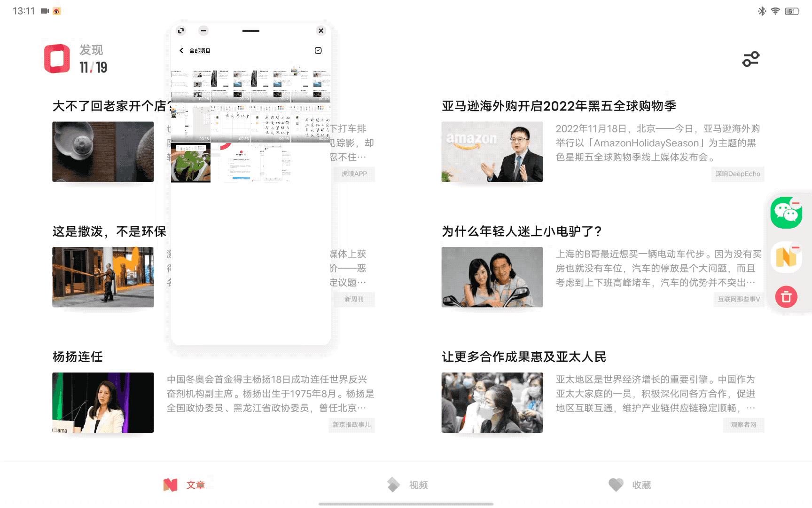This screenshot has height=508, width=812.
Task: Click the 11/19 date text
Action: point(94,68)
